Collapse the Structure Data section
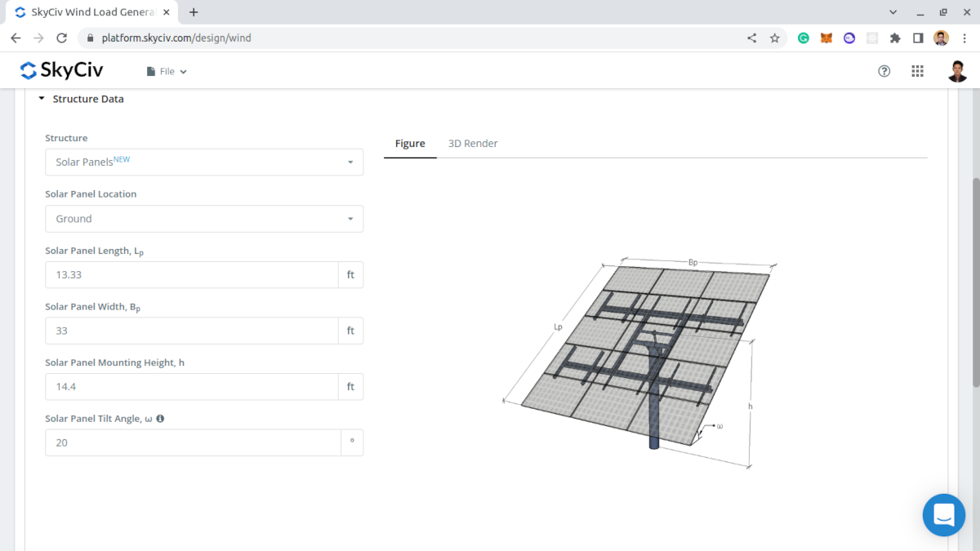This screenshot has height=551, width=980. click(x=81, y=99)
